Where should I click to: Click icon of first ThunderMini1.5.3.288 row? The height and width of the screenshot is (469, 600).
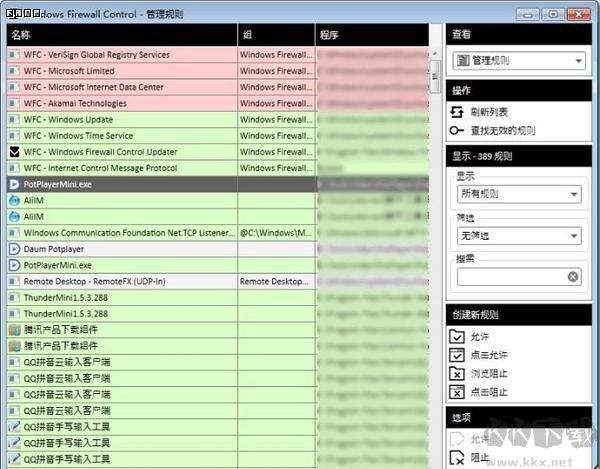pos(14,298)
